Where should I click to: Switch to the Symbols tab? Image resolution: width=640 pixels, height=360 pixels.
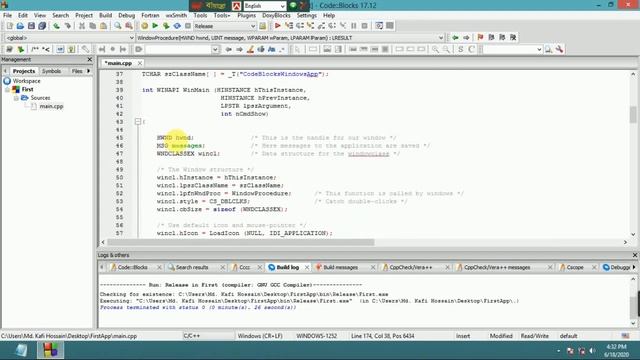tap(51, 71)
